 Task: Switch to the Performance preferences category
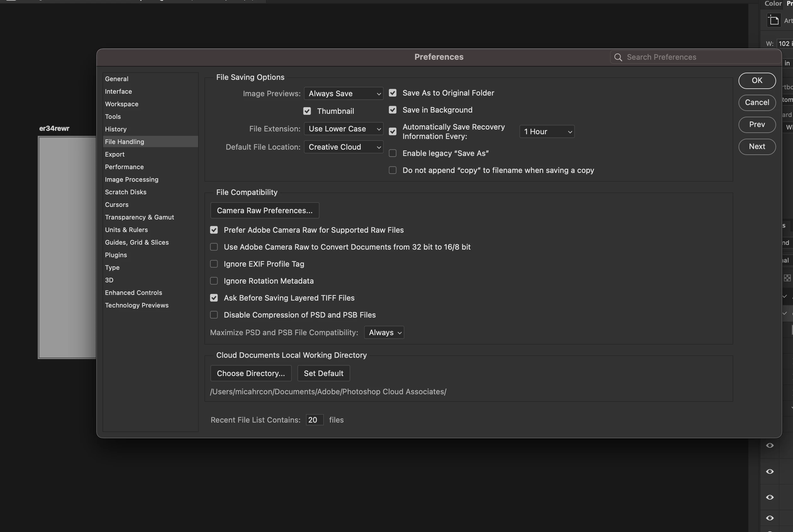pyautogui.click(x=124, y=167)
